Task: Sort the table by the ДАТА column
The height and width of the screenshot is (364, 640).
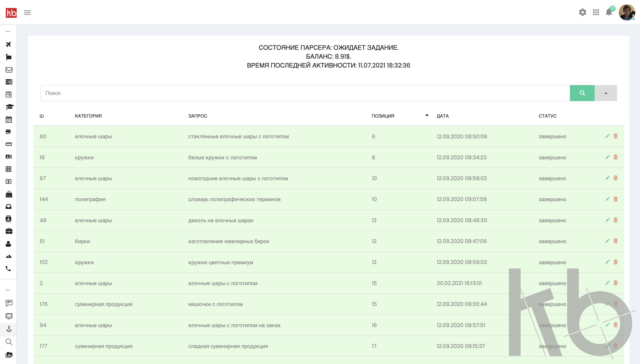Action: click(443, 116)
